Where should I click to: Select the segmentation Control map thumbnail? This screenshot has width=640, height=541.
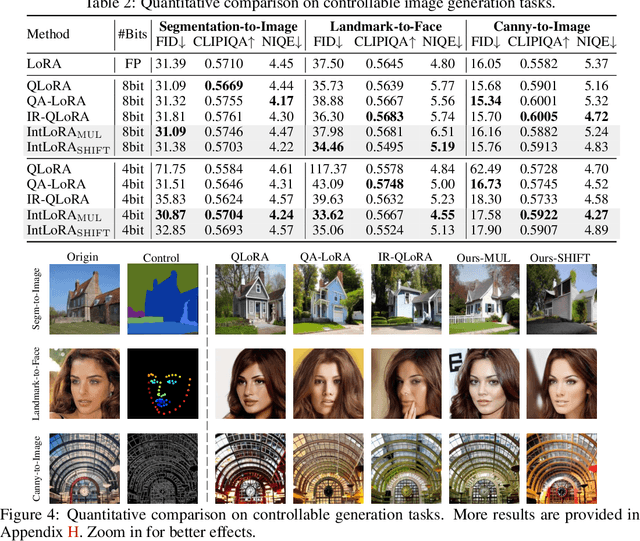pyautogui.click(x=163, y=299)
